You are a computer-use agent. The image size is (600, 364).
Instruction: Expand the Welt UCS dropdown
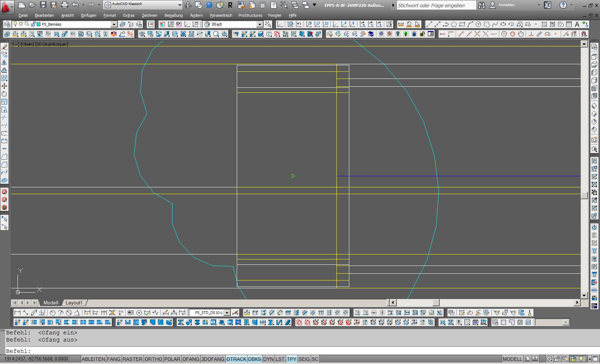pos(260,24)
